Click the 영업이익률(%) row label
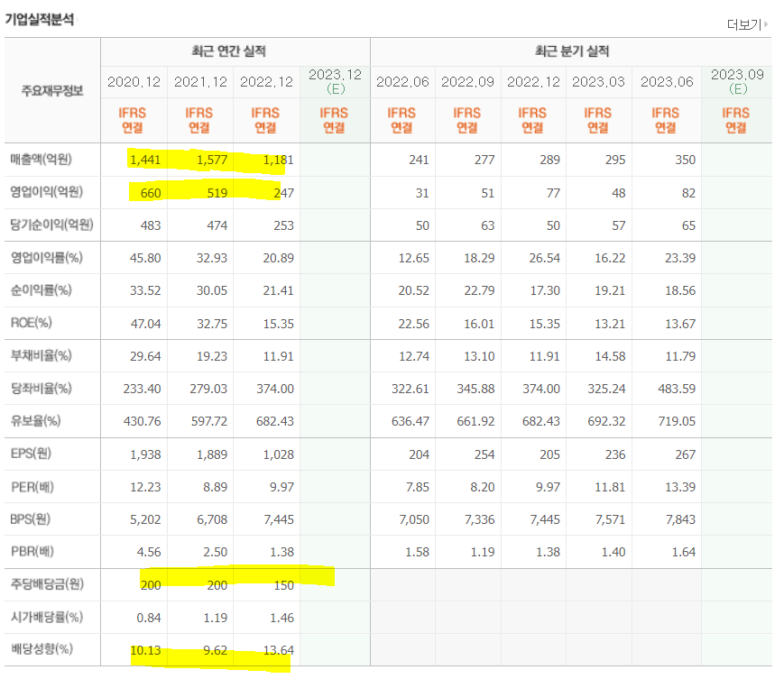Viewport: 784px width, 679px height. [47, 258]
